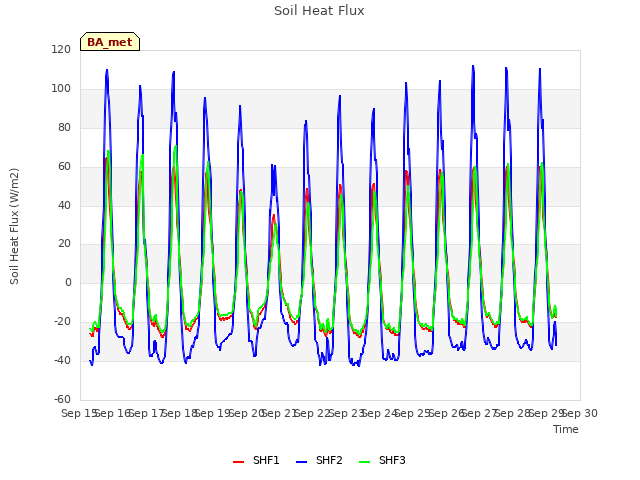Click the Time axis label
640x480 pixels.
coord(566,429)
